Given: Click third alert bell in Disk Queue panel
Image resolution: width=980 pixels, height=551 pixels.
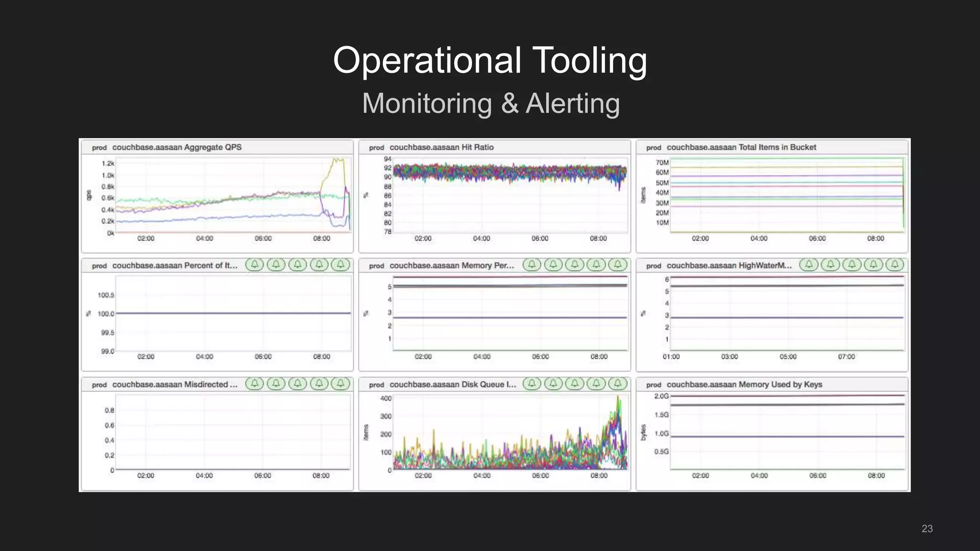Looking at the screenshot, I should click(575, 384).
